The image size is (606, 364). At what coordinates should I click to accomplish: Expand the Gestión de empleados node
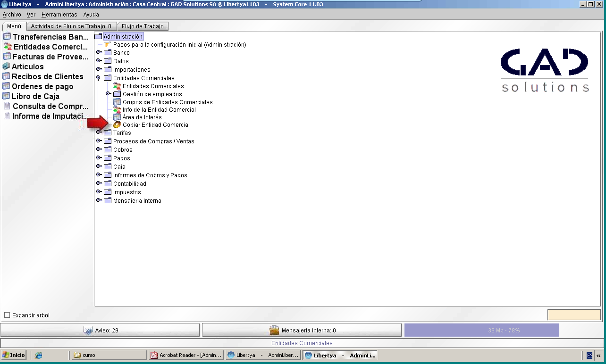pos(108,94)
